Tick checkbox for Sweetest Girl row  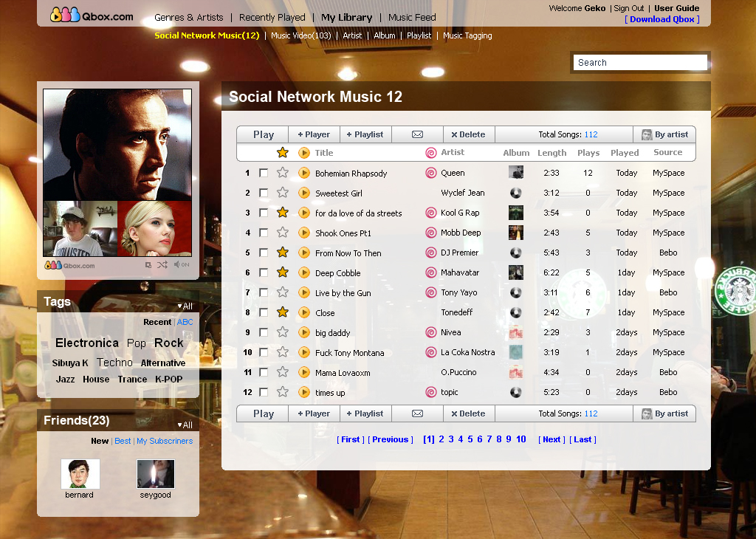point(264,193)
